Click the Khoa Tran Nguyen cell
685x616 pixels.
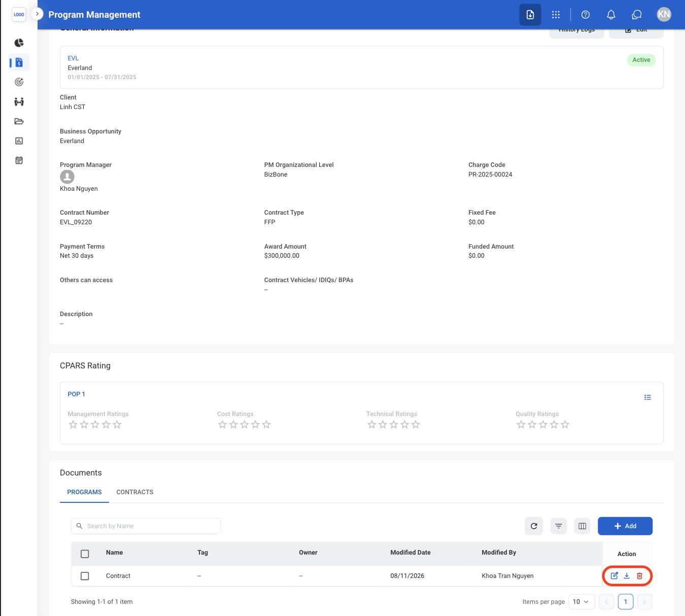tap(507, 576)
